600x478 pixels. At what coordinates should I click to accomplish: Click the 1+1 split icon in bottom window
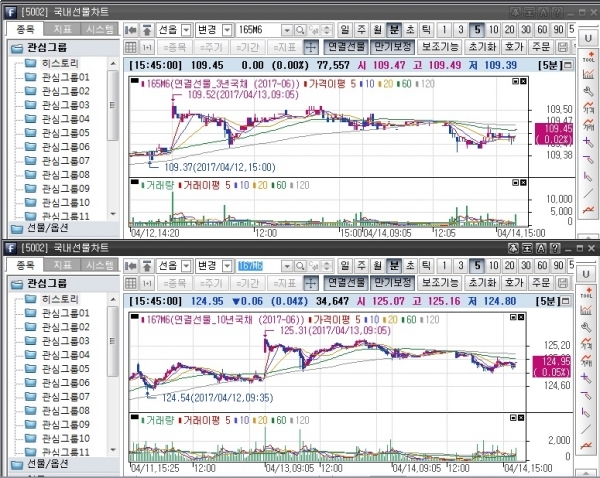coord(147,283)
